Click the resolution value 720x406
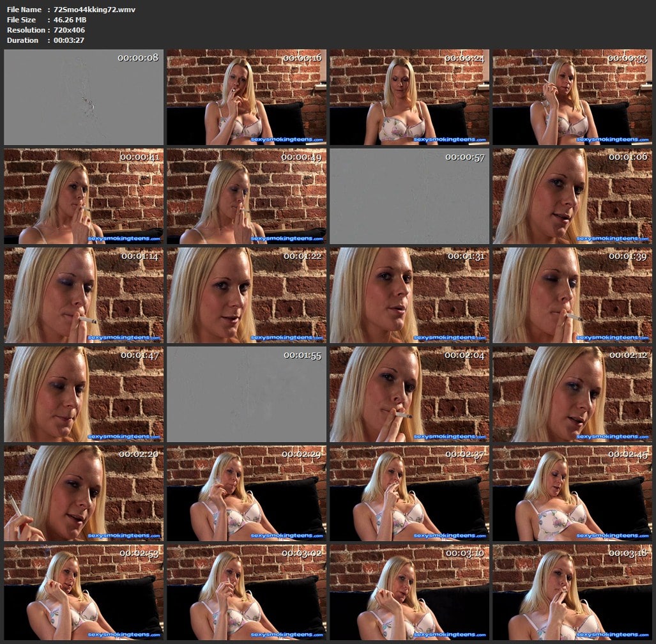Screen dimensions: 656x644 pyautogui.click(x=69, y=30)
